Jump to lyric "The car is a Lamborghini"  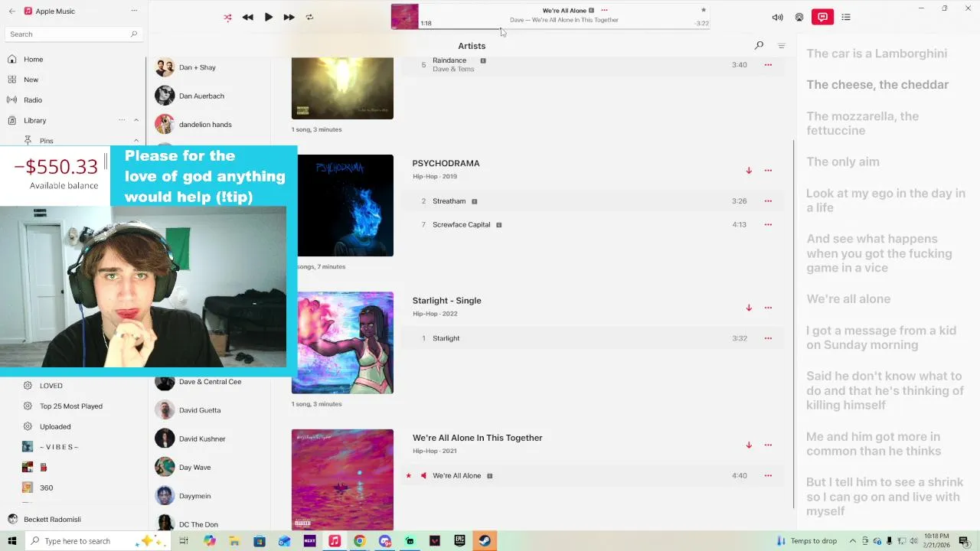pos(877,54)
